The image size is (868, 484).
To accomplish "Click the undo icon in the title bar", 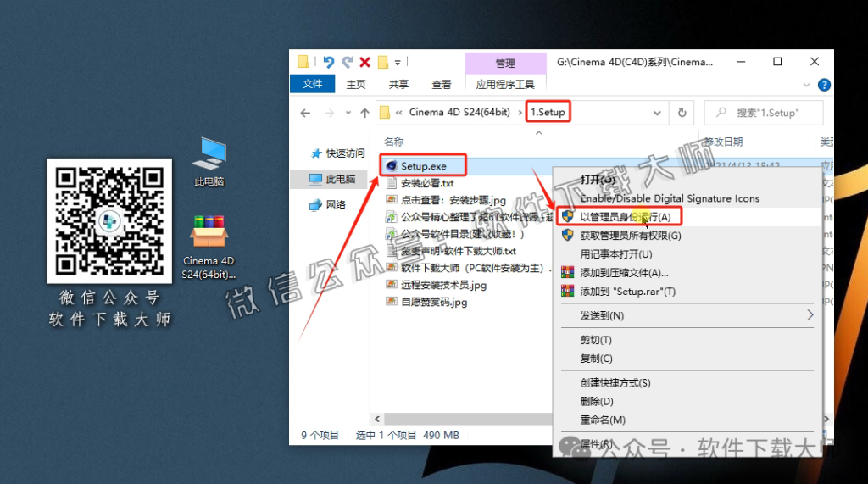I will click(x=328, y=62).
